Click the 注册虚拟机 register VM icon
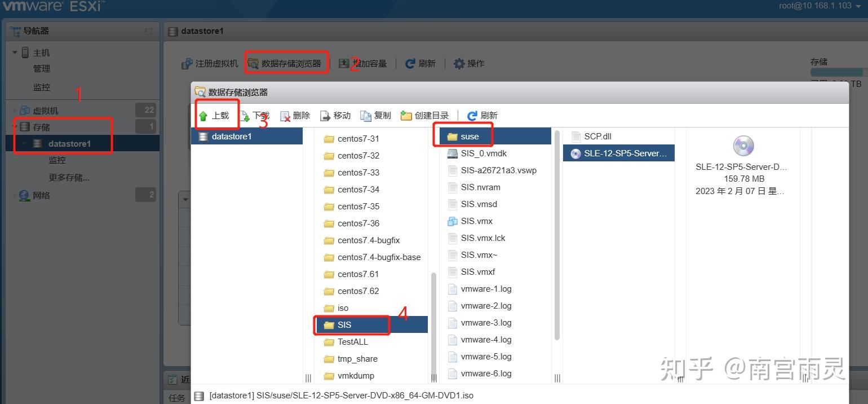The image size is (868, 404). pyautogui.click(x=211, y=63)
